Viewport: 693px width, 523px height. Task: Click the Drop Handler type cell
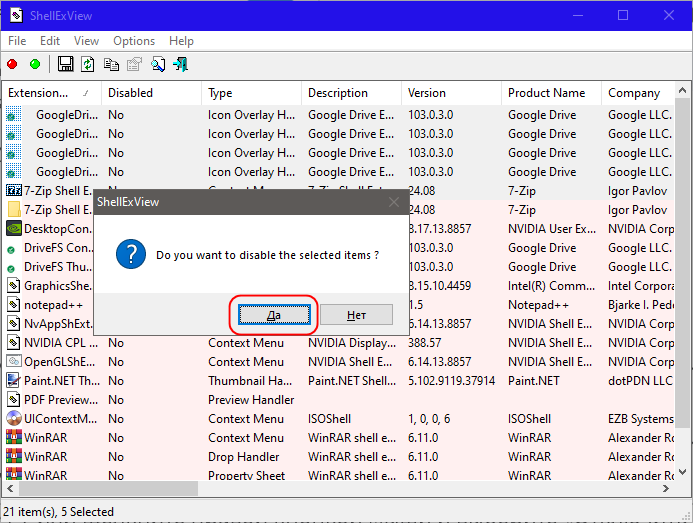click(244, 457)
